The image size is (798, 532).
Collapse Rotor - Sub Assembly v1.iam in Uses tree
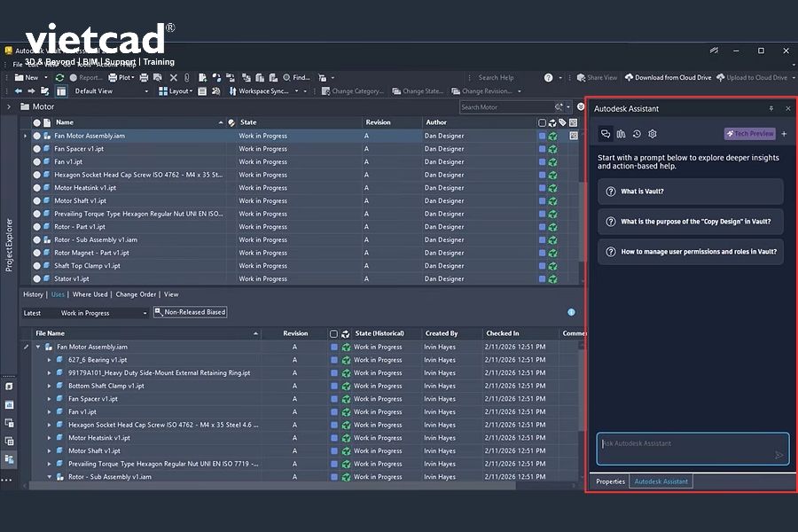(50, 477)
